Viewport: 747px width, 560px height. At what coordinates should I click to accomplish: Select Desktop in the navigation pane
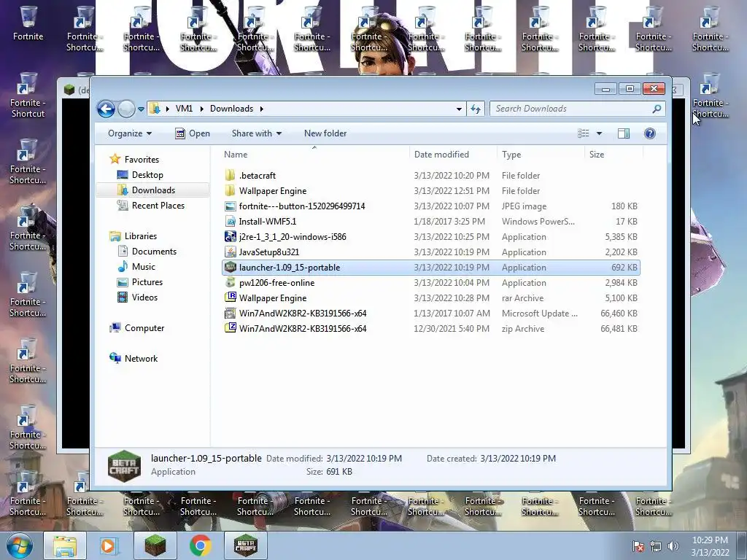tap(147, 175)
